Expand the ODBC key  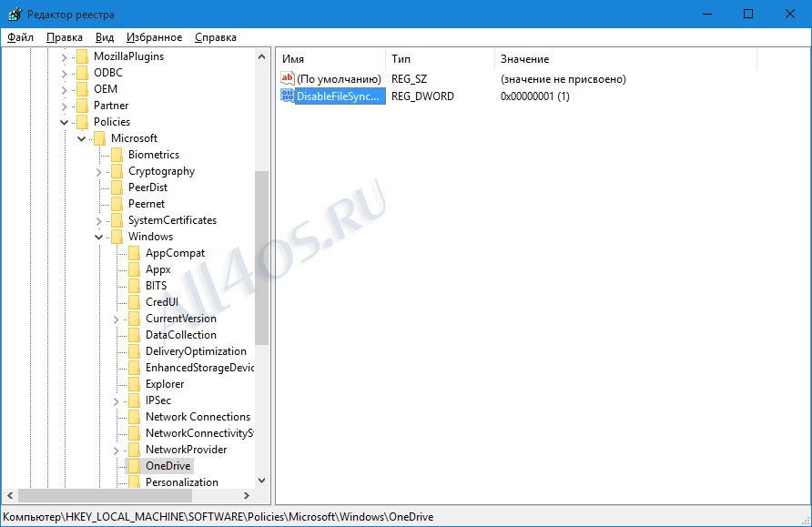65,74
